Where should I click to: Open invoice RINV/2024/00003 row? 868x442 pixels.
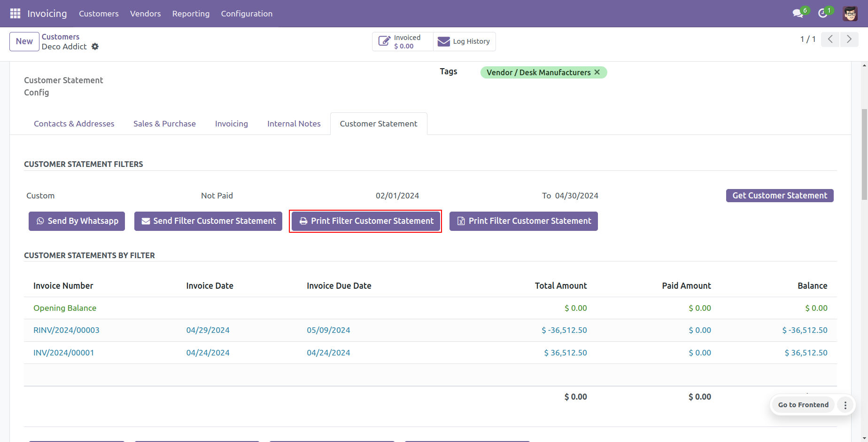(x=430, y=330)
